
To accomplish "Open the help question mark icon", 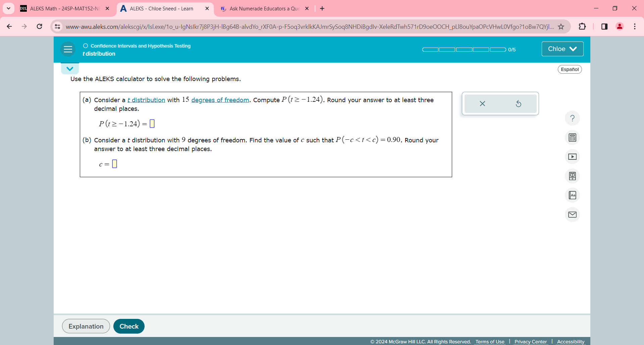I will click(572, 118).
